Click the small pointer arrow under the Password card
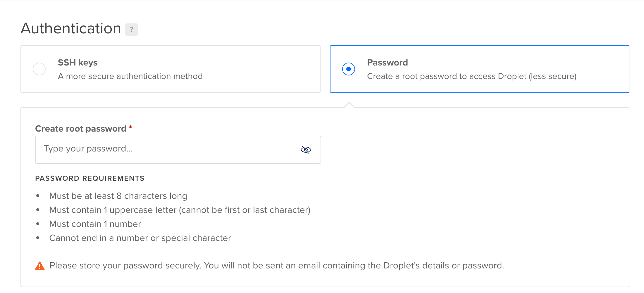Image resolution: width=644 pixels, height=293 pixels. [x=349, y=105]
